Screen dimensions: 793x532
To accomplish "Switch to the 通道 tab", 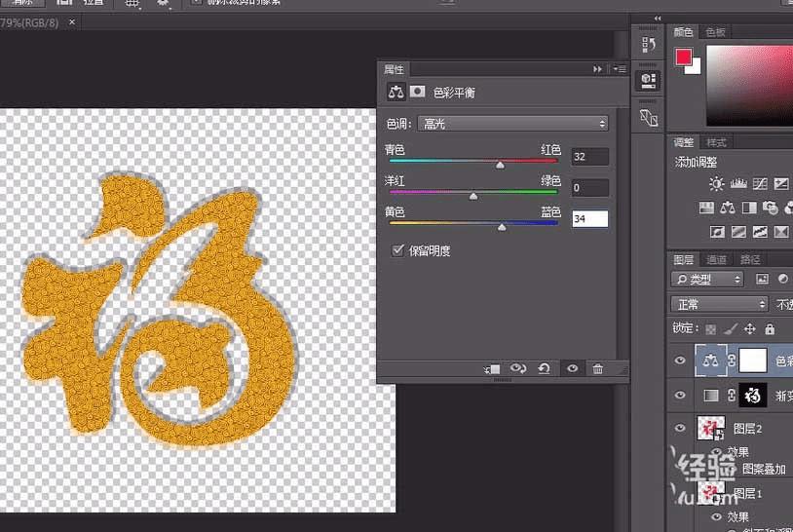I will pyautogui.click(x=716, y=260).
